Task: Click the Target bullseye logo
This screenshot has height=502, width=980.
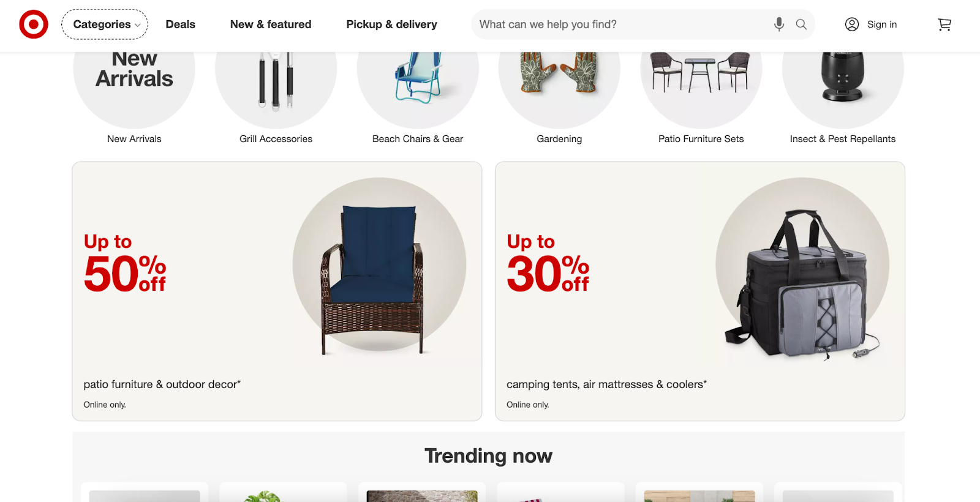Action: coord(34,24)
